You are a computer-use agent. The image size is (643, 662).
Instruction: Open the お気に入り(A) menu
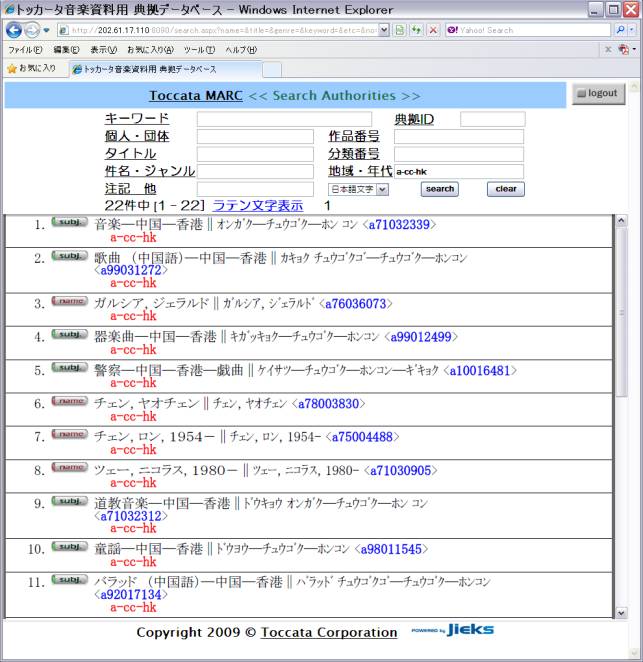pos(150,50)
